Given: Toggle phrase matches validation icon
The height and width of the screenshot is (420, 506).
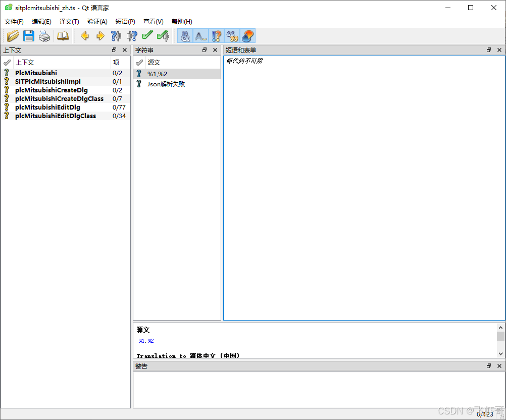Looking at the screenshot, I should [x=232, y=36].
